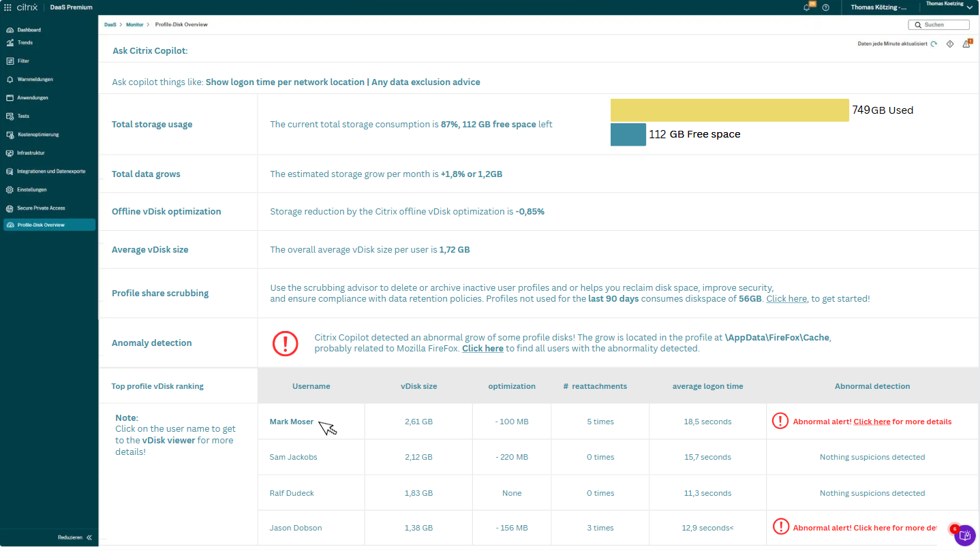This screenshot has height=553, width=980.
Task: Click the 'Any data exclusion advice' suggestion
Action: click(x=426, y=82)
